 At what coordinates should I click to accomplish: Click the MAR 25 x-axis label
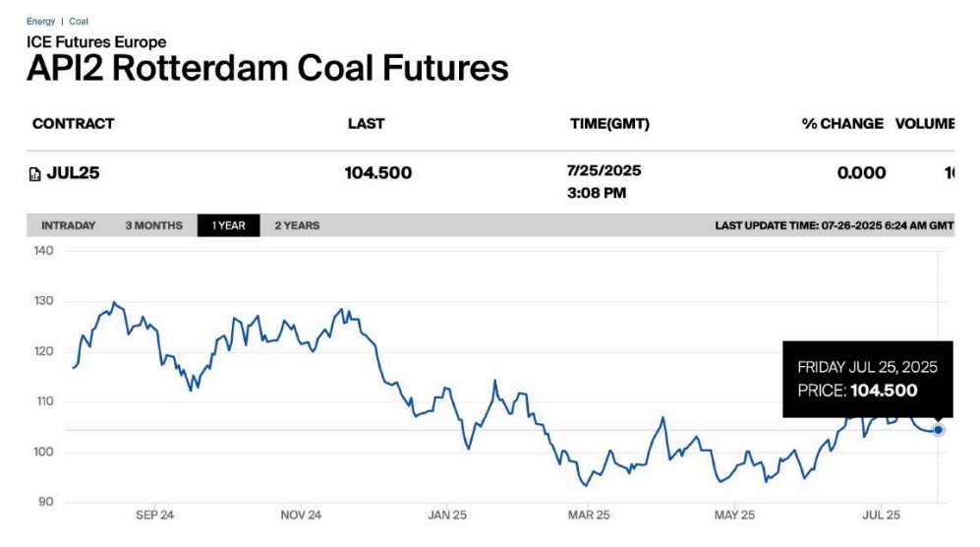pyautogui.click(x=590, y=515)
